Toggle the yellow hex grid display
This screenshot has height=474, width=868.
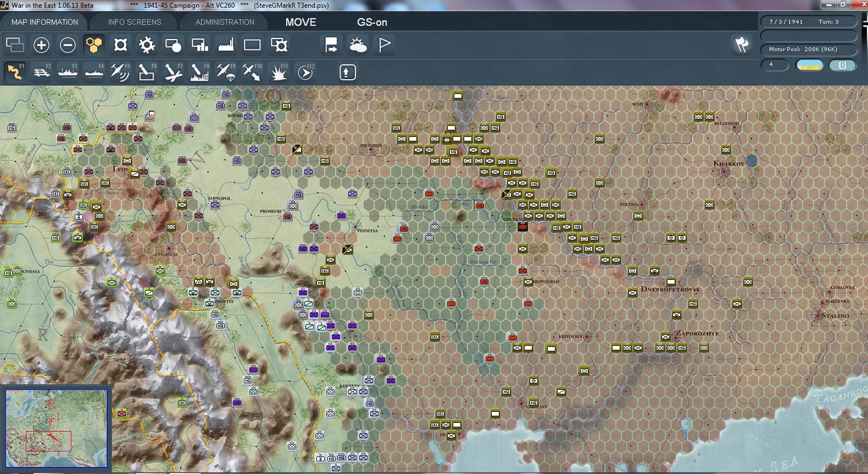coord(94,45)
